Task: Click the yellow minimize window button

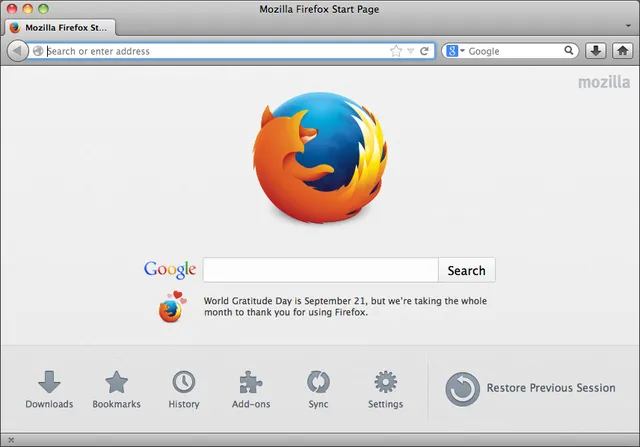Action: tap(28, 9)
